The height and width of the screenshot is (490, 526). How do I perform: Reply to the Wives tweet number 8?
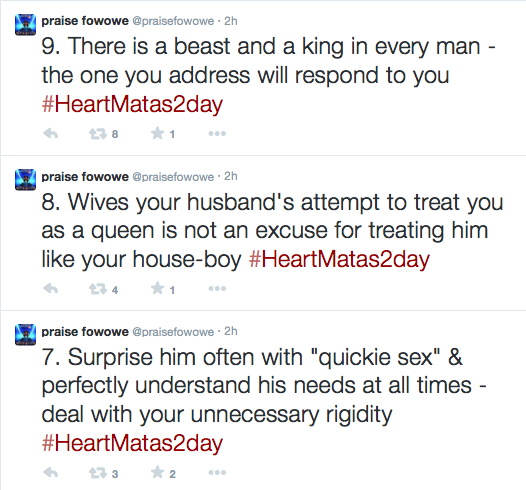tap(51, 289)
